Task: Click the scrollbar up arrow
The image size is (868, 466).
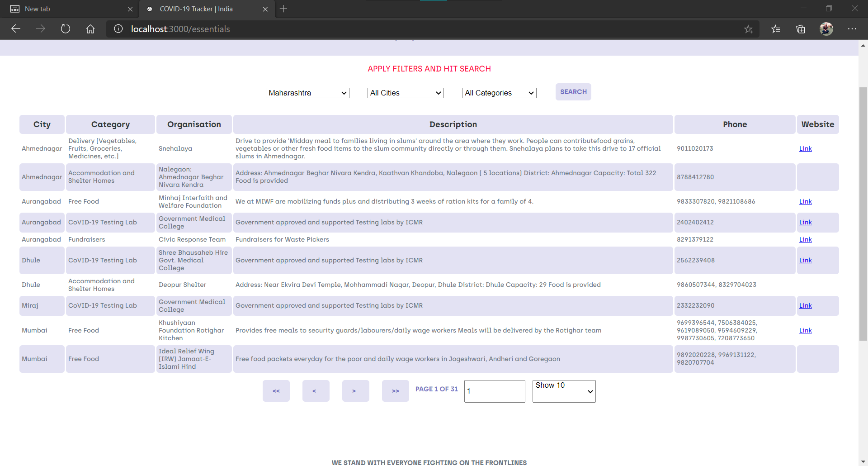Action: tap(863, 45)
